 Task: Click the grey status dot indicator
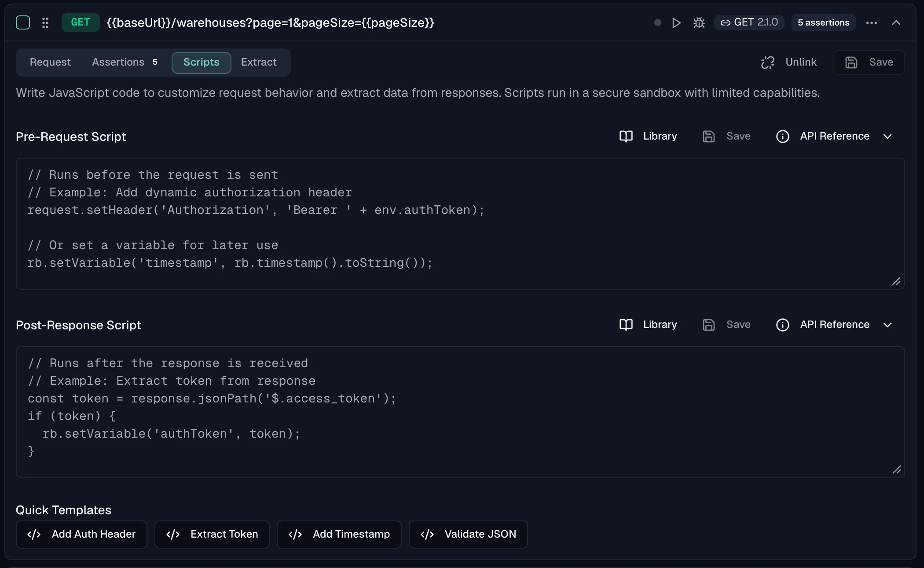point(657,22)
